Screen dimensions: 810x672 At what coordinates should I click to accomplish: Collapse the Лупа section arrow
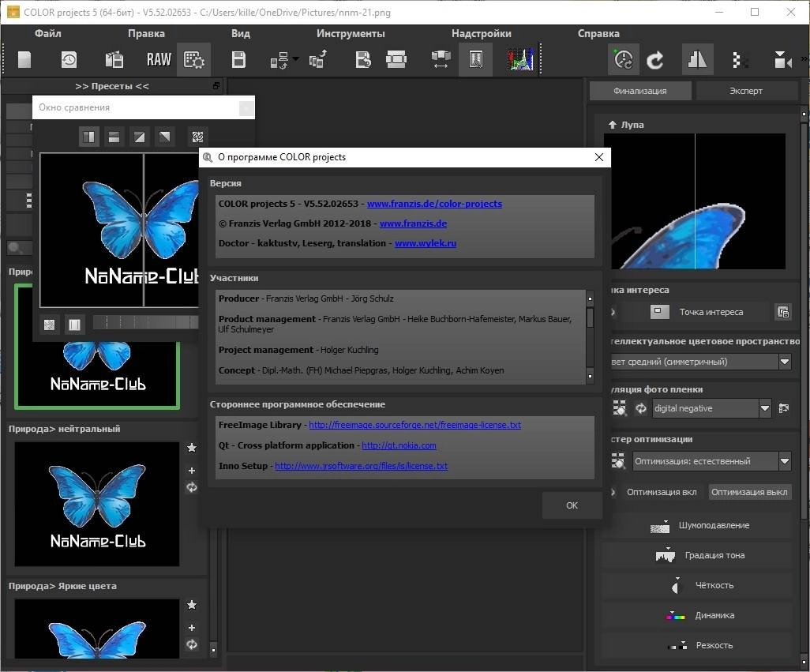pos(613,125)
